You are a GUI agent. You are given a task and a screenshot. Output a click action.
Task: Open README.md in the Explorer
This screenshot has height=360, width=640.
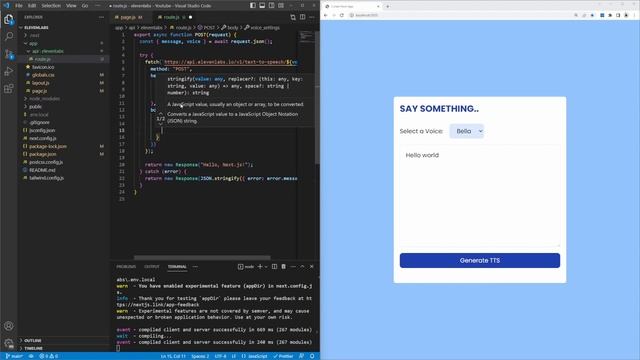click(x=42, y=170)
